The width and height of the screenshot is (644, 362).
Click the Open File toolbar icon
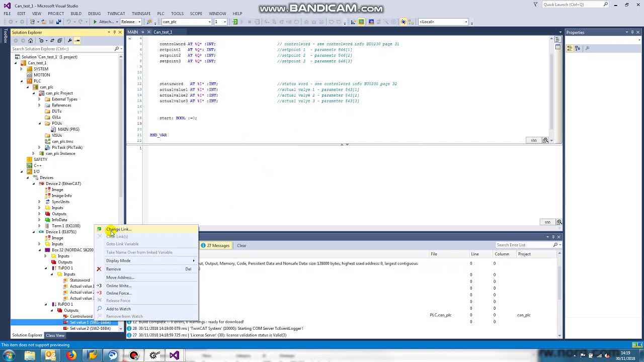[x=43, y=22]
